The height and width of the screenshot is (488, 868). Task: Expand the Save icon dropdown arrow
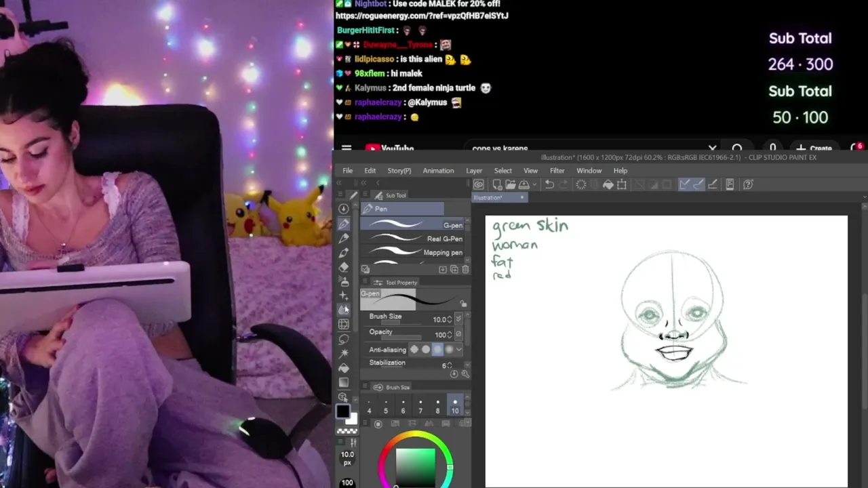pos(534,184)
